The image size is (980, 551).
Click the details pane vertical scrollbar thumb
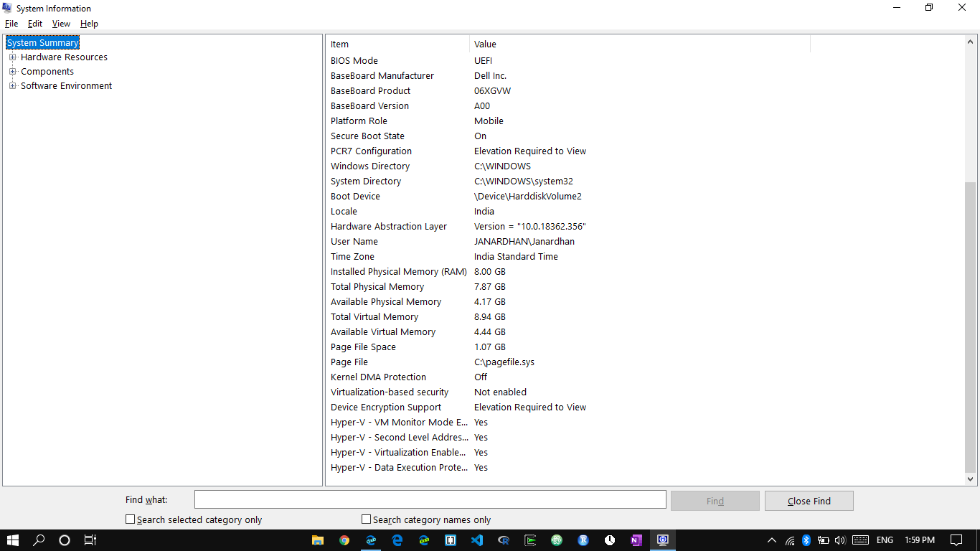[971, 326]
